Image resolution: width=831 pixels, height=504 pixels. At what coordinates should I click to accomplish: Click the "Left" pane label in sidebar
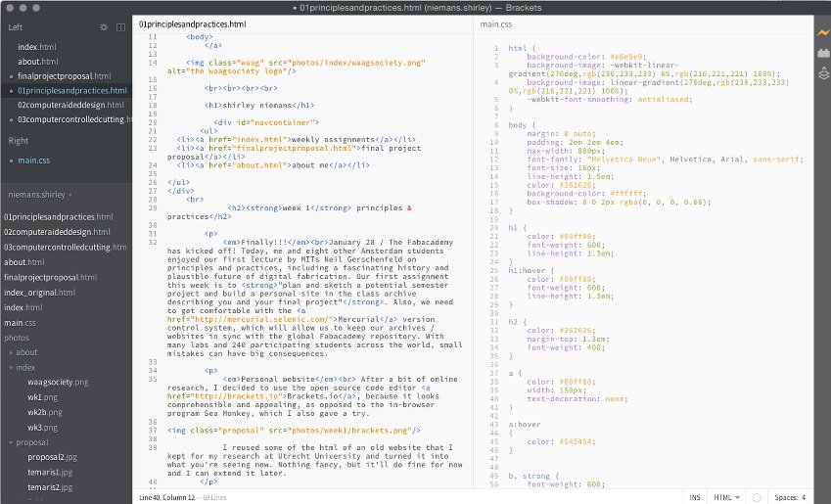(x=16, y=27)
